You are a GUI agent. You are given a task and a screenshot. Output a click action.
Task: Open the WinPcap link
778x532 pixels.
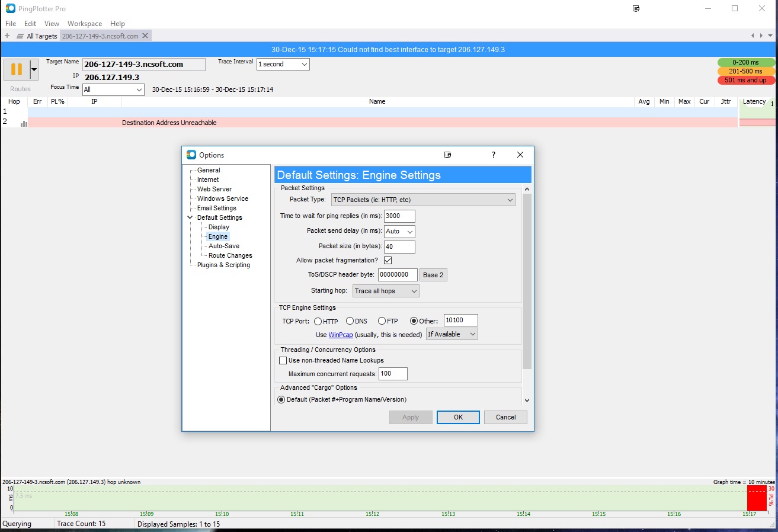(x=341, y=335)
